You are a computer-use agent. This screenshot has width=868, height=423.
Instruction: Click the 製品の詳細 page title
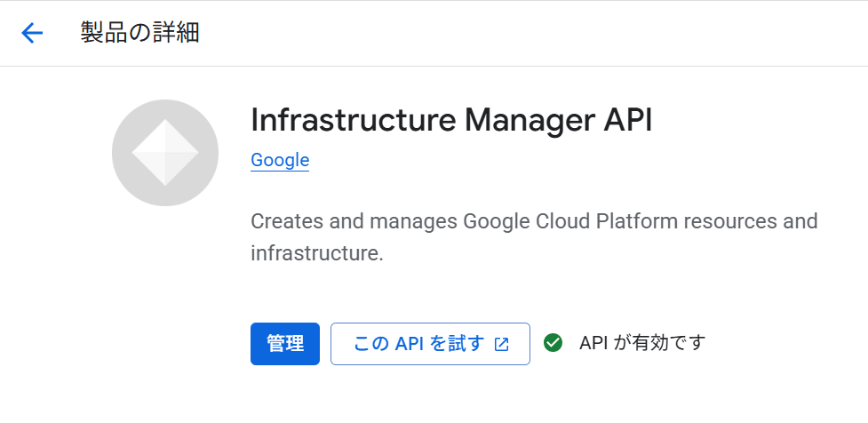[139, 33]
